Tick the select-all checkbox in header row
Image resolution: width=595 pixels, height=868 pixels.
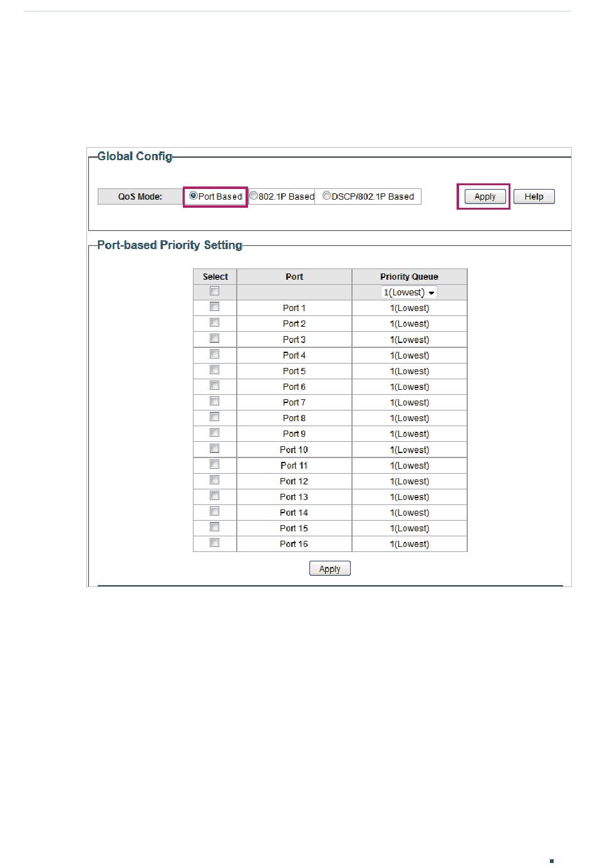click(214, 291)
